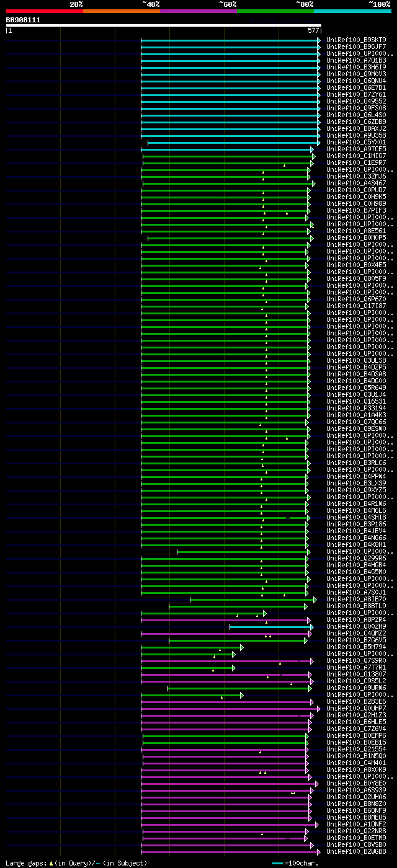Click the UniRef100_C1MIG7 label
Image resolution: width=397 pixels, height=868 pixels.
coord(356,156)
